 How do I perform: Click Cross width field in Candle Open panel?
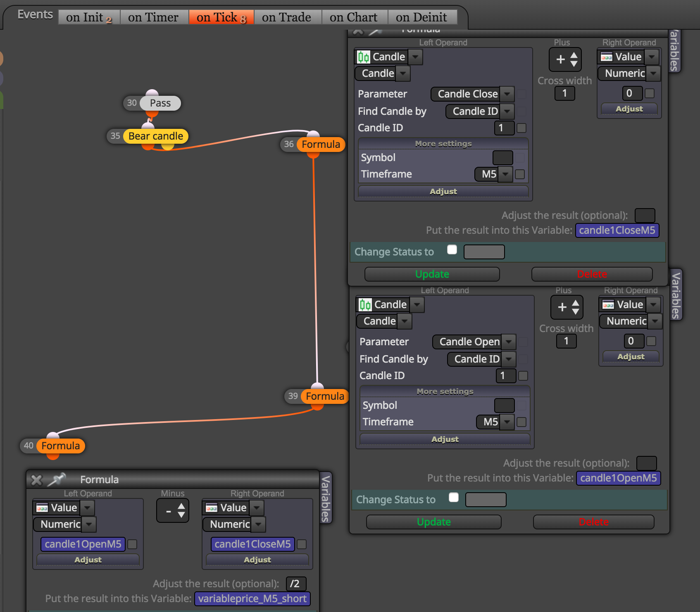point(567,341)
